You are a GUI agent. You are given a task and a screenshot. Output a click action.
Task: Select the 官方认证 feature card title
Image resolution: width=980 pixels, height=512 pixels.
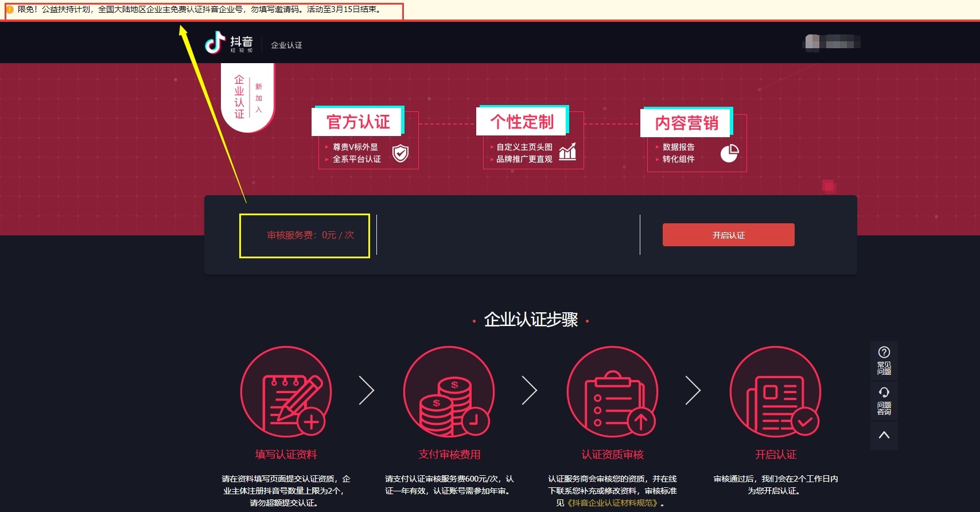(x=358, y=122)
